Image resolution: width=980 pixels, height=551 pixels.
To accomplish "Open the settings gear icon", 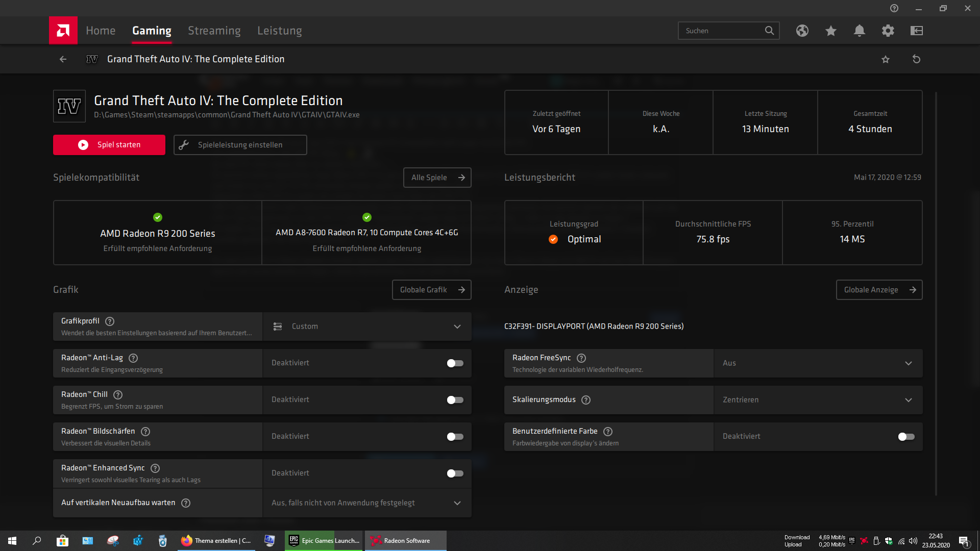I will (x=888, y=31).
